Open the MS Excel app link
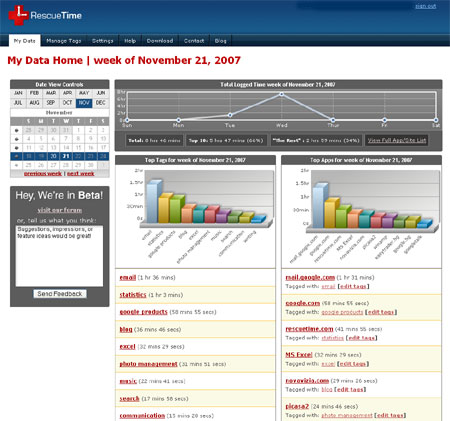Screen dimensions: 450x421 299,355
